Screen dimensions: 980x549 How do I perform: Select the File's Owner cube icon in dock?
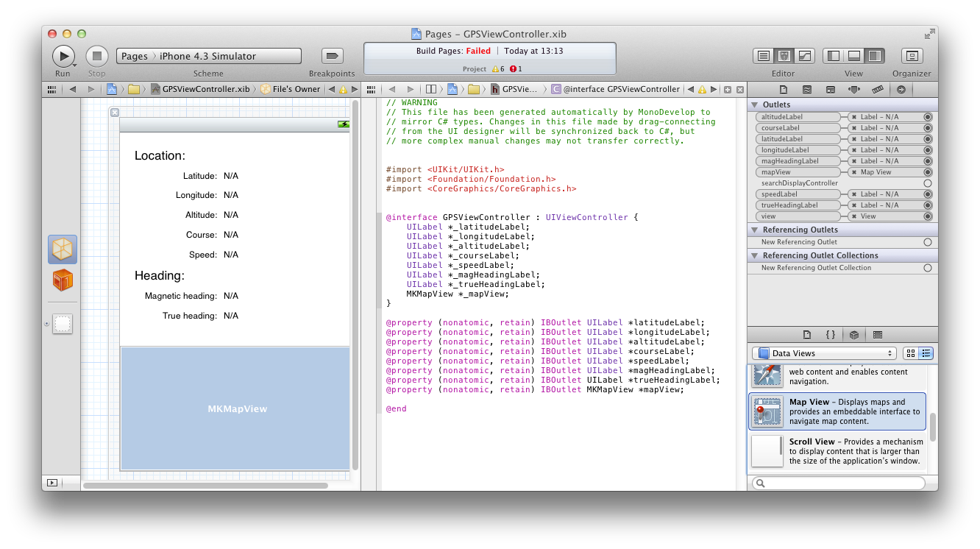point(63,249)
